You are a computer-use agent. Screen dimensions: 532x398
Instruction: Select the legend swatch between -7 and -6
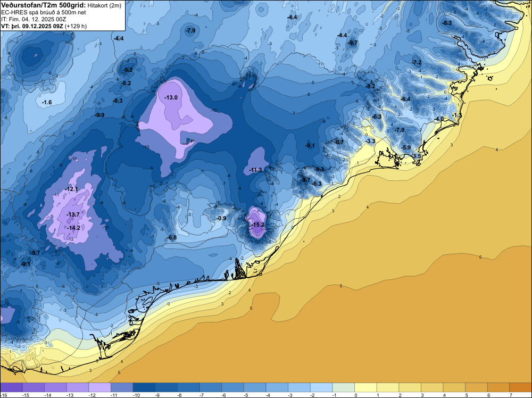[211, 387]
